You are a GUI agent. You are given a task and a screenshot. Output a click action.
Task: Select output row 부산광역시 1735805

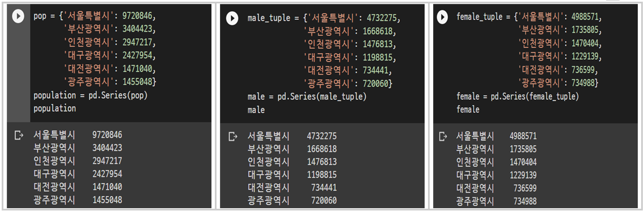tap(496, 149)
